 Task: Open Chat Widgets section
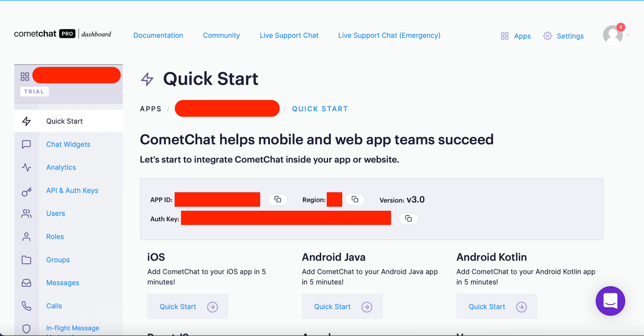pos(68,144)
